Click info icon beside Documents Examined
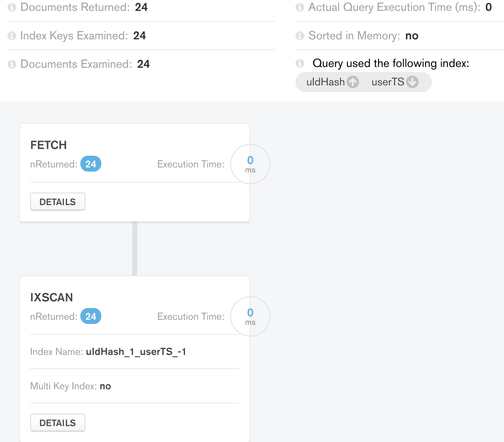This screenshot has width=504, height=442. [x=12, y=64]
